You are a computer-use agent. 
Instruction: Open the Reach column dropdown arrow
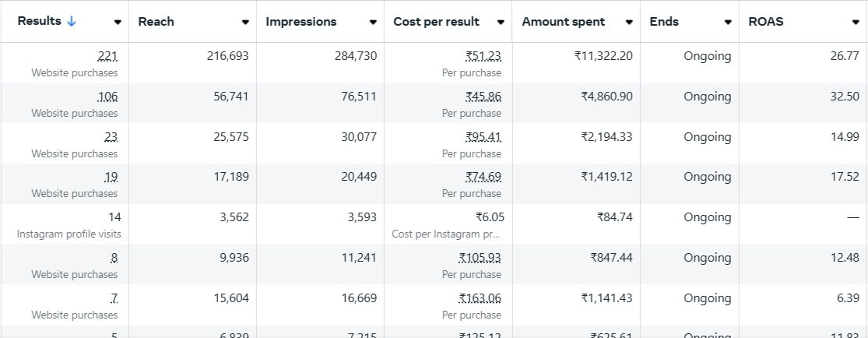(x=245, y=23)
